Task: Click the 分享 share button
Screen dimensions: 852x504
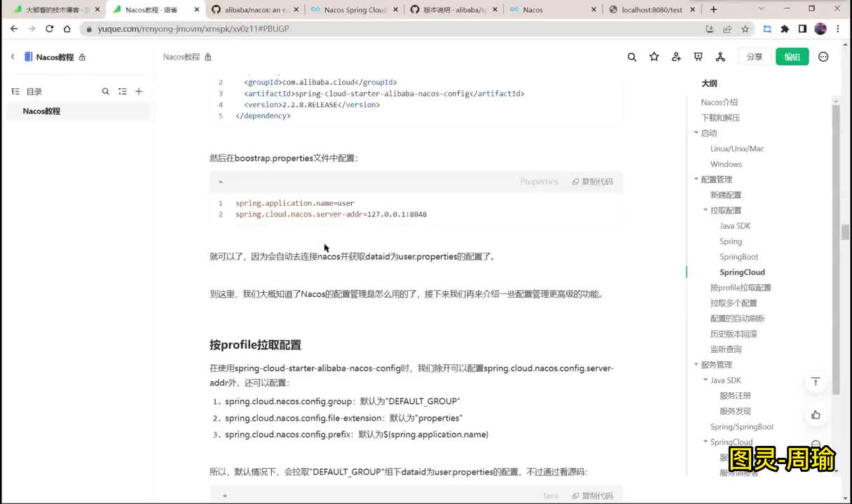Action: (x=755, y=57)
